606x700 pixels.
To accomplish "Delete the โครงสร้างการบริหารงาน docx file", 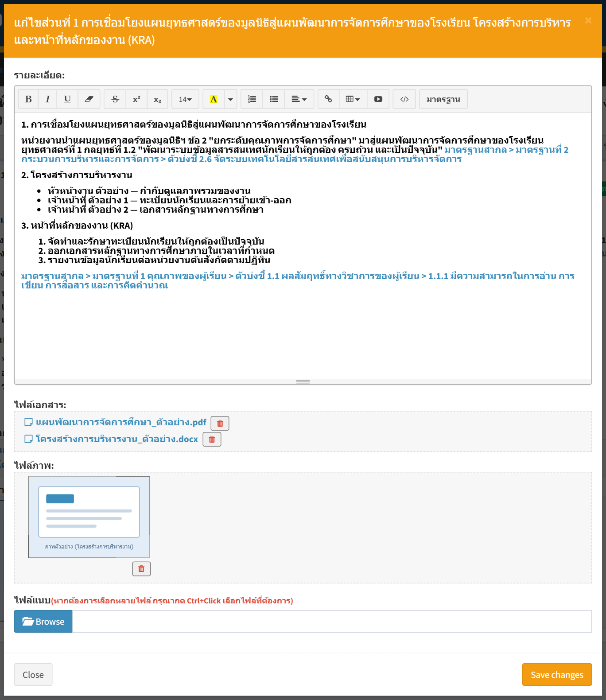I will [212, 439].
